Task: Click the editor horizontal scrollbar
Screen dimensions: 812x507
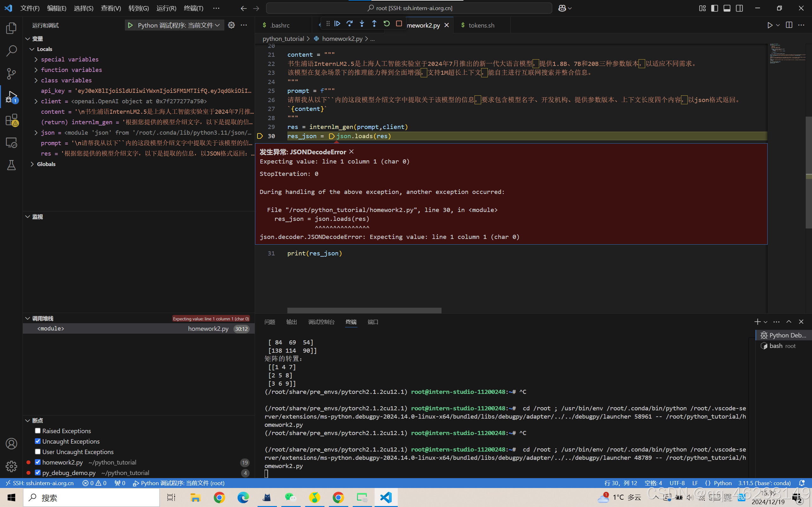Action: click(x=364, y=310)
